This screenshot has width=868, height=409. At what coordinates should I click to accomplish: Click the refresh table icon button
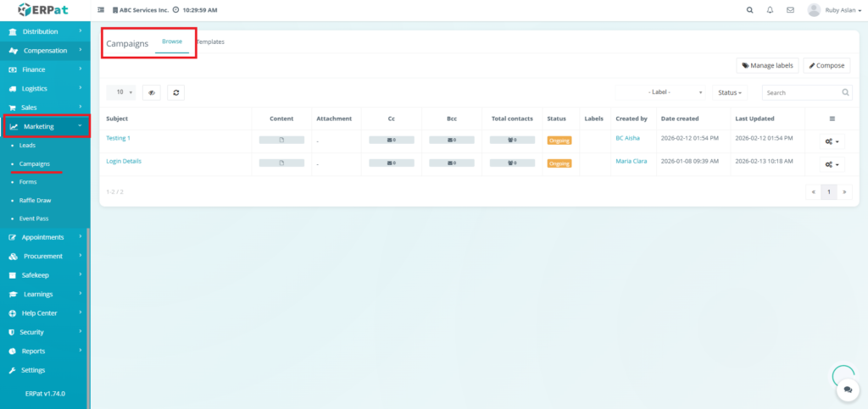pos(175,92)
